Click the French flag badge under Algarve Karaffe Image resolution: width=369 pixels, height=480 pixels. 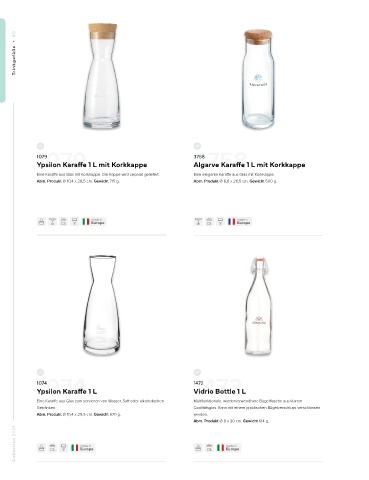click(239, 222)
